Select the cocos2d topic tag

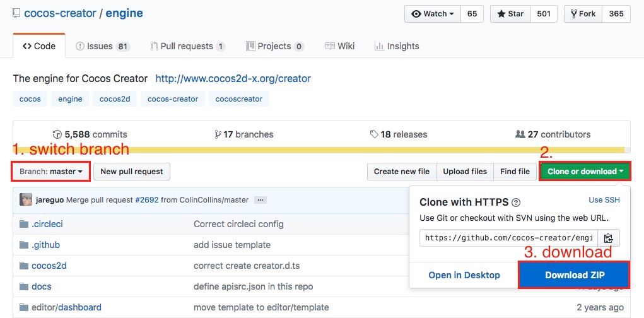[x=115, y=99]
